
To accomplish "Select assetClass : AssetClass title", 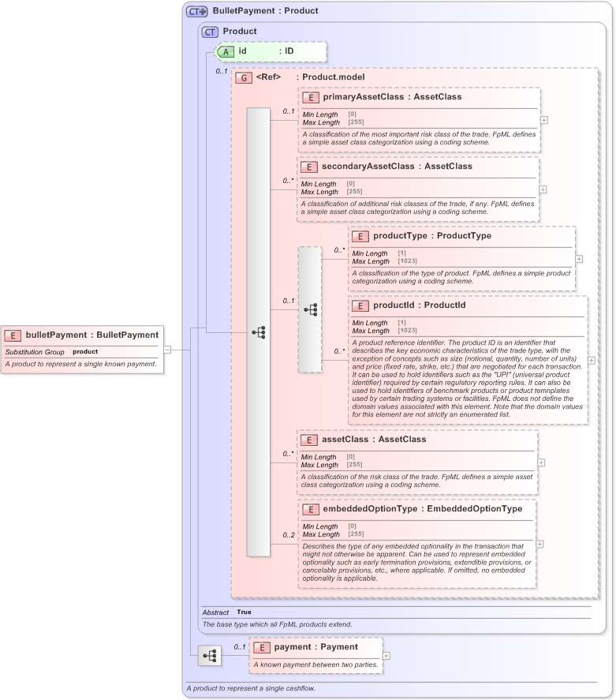I will point(374,440).
